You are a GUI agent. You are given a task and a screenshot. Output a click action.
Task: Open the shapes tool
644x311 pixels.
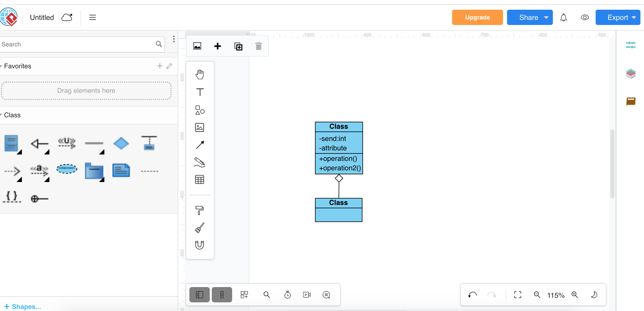pyautogui.click(x=200, y=110)
